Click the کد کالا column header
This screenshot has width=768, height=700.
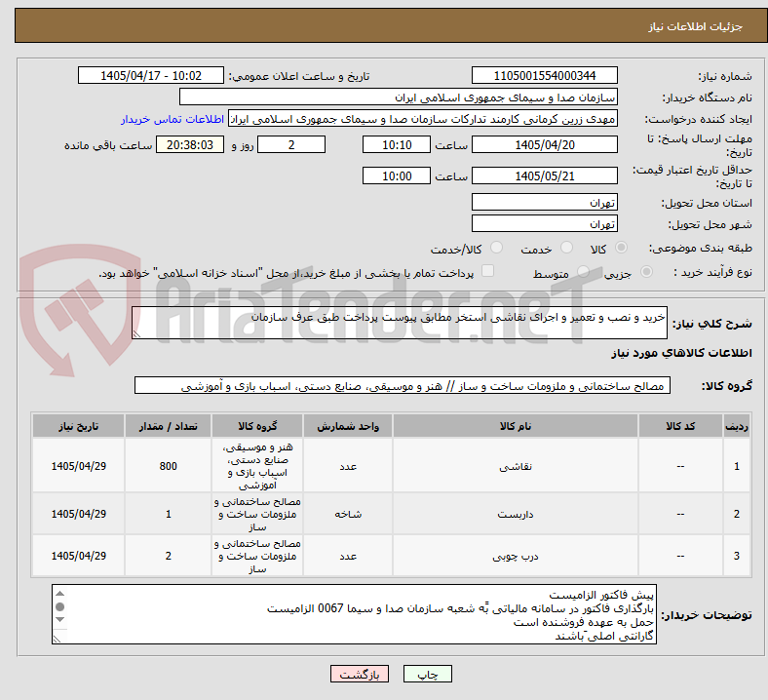click(x=680, y=426)
